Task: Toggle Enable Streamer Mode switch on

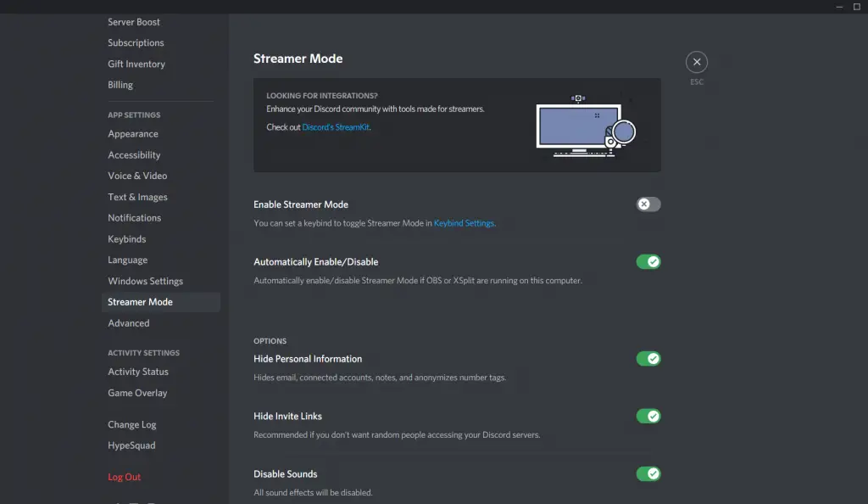Action: [648, 204]
